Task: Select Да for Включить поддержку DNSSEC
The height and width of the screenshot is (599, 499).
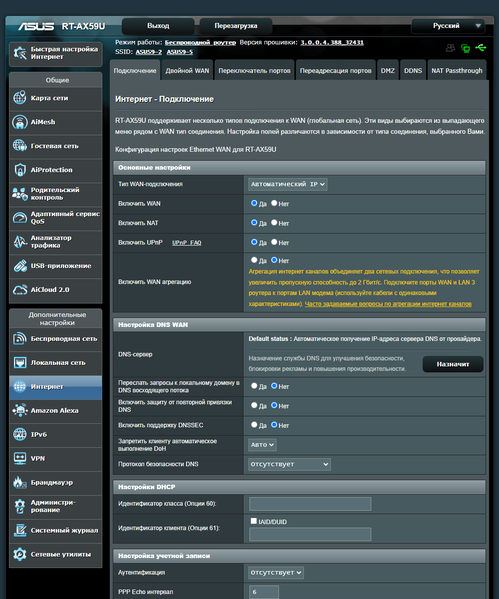Action: 254,424
